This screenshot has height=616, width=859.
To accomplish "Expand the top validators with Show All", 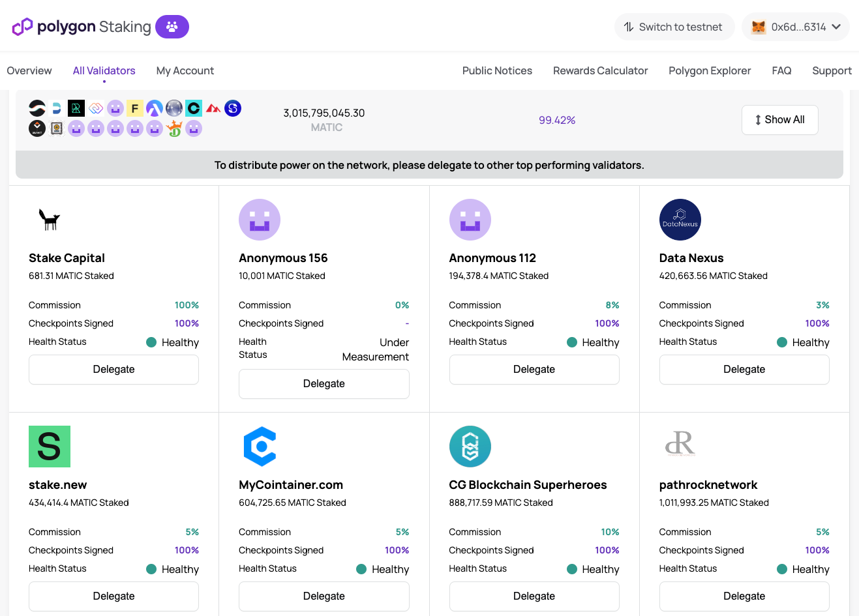I will point(779,120).
